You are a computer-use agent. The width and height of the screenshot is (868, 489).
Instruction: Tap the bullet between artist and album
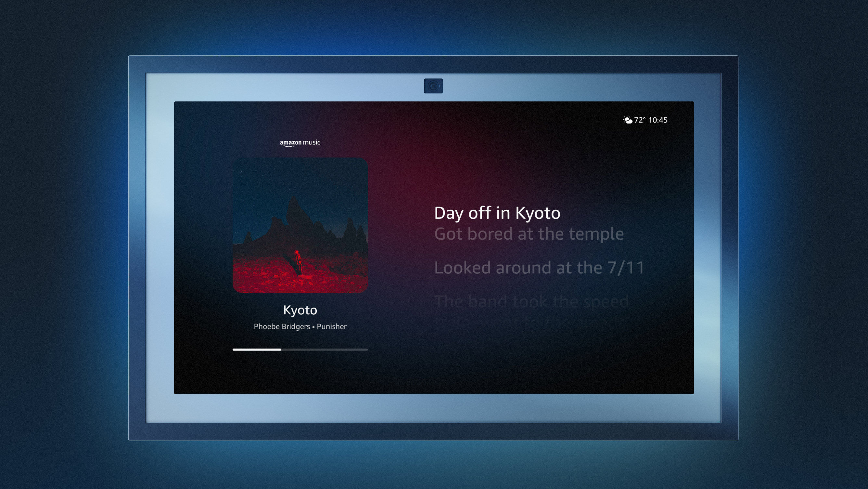pos(313,327)
